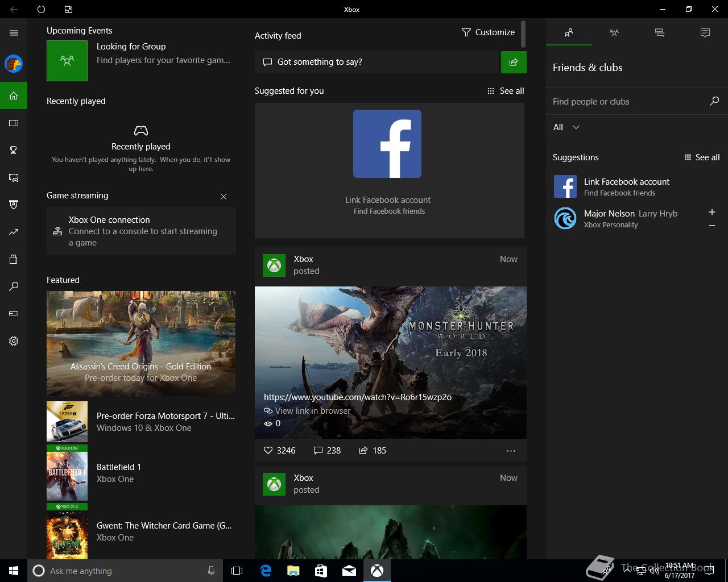Image resolution: width=728 pixels, height=582 pixels.
Task: Click the Customize activity feed button
Action: pyautogui.click(x=488, y=32)
